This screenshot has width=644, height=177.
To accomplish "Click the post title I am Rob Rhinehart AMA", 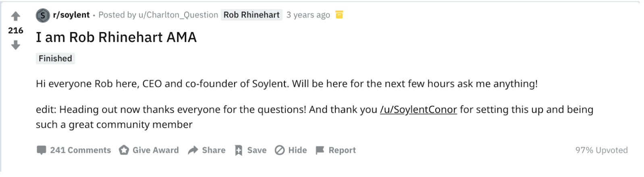I will (116, 37).
